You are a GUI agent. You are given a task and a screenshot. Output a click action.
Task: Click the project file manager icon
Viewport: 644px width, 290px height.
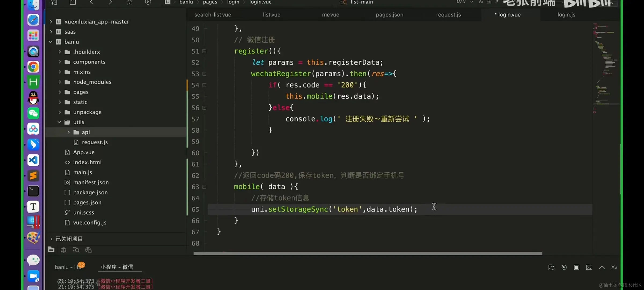click(x=51, y=250)
